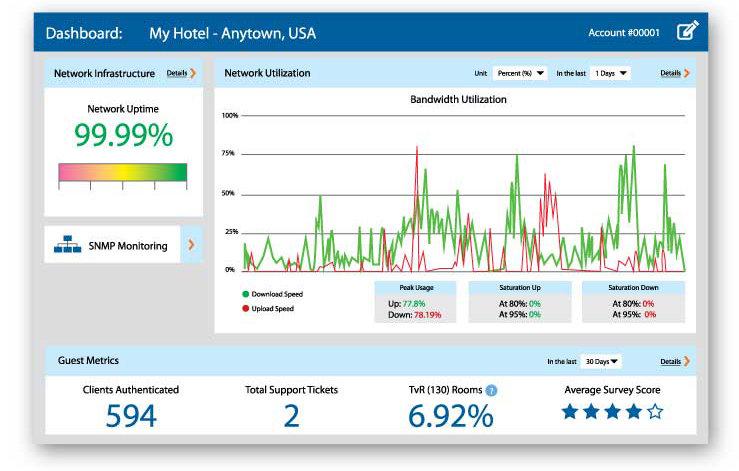Open Guest Metrics Details link
Image resolution: width=739 pixels, height=471 pixels.
[x=670, y=361]
